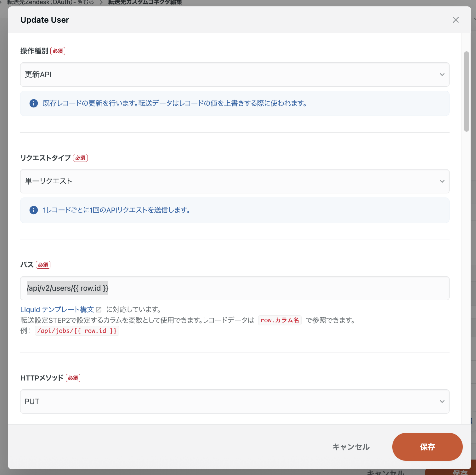
Task: Click the X icon to close Update User
Action: coord(456,20)
